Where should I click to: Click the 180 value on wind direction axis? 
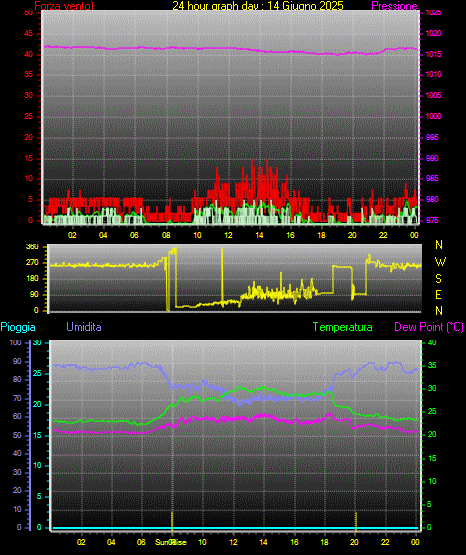(32, 279)
